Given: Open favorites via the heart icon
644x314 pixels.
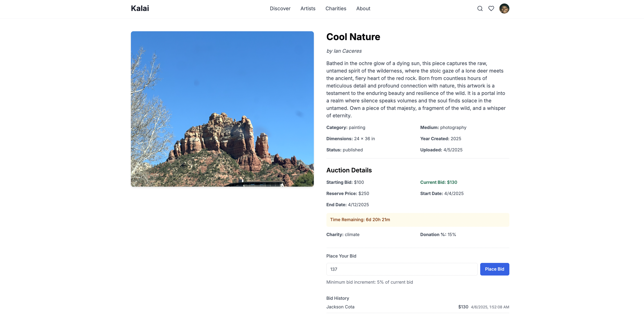Looking at the screenshot, I should (x=491, y=8).
